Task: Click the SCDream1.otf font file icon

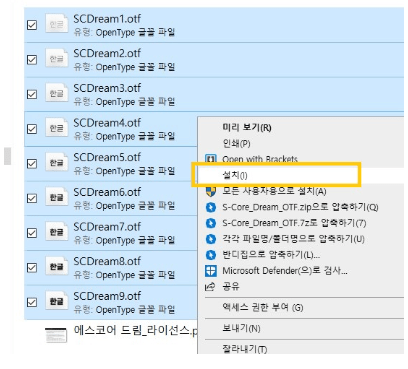Action: point(56,24)
